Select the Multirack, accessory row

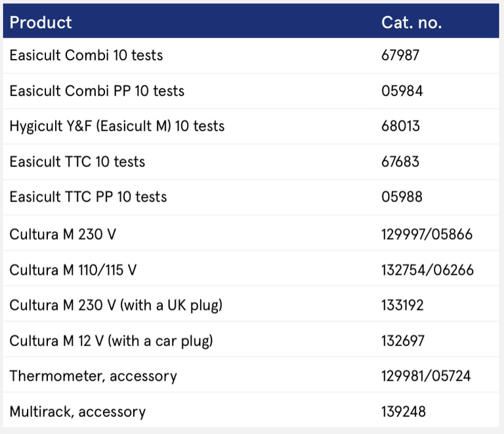click(77, 412)
